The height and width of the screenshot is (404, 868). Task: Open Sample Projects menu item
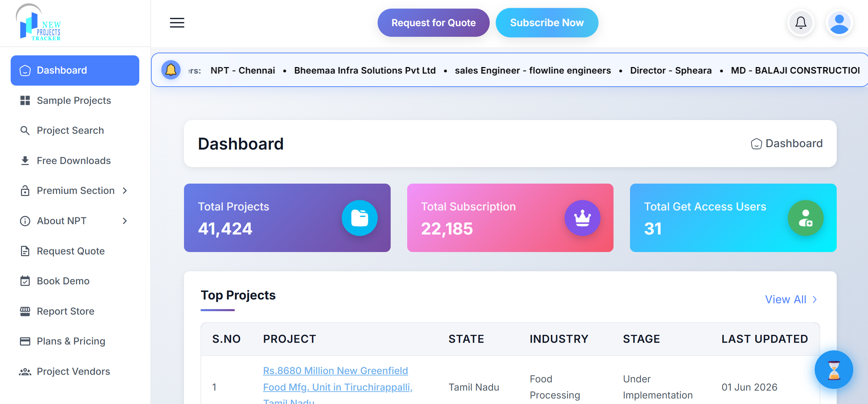pos(75,100)
